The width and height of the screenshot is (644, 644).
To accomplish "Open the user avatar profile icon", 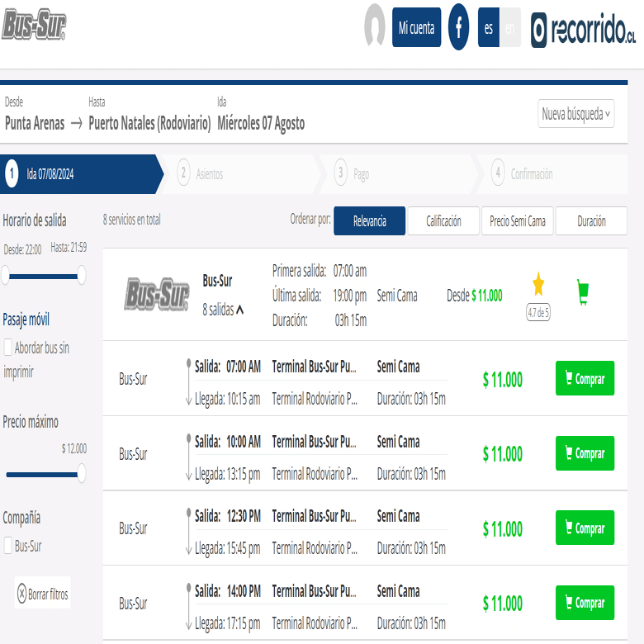I will click(x=375, y=26).
